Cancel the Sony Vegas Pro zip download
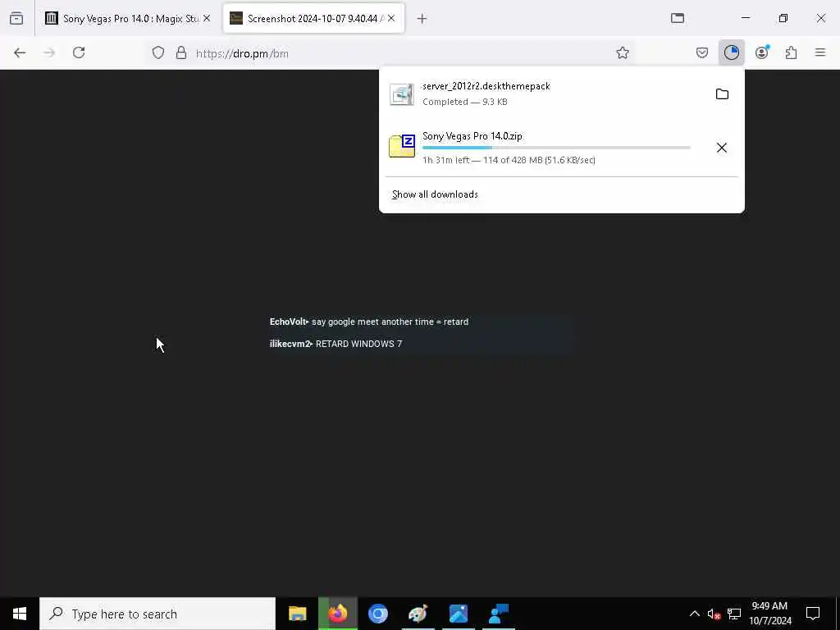The height and width of the screenshot is (630, 840). pos(722,148)
